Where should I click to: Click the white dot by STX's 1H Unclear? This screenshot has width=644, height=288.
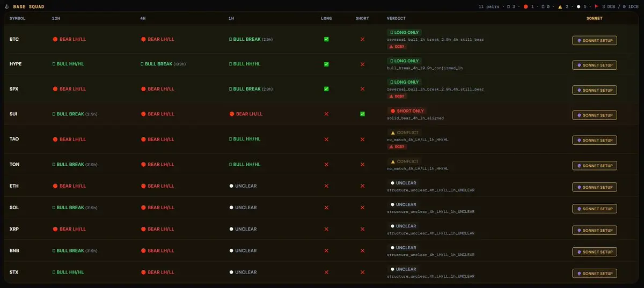(231, 272)
